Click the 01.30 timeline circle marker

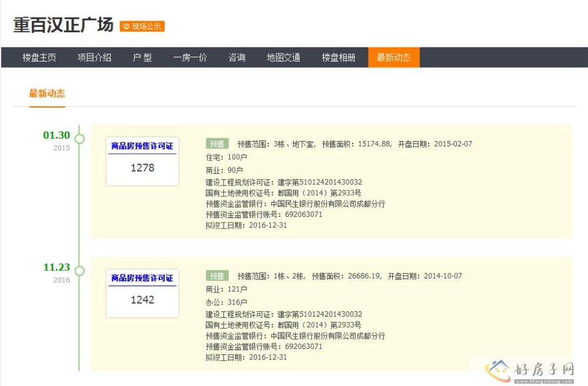pyautogui.click(x=79, y=139)
